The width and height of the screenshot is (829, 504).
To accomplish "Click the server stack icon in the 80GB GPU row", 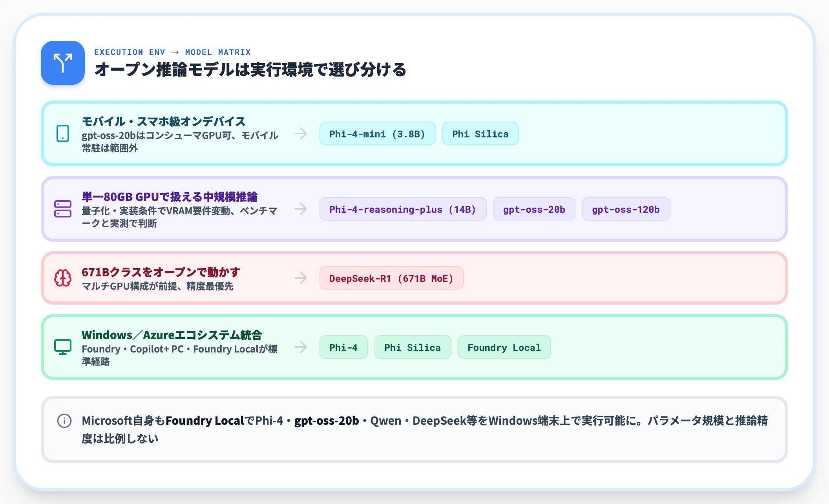I will [x=63, y=209].
